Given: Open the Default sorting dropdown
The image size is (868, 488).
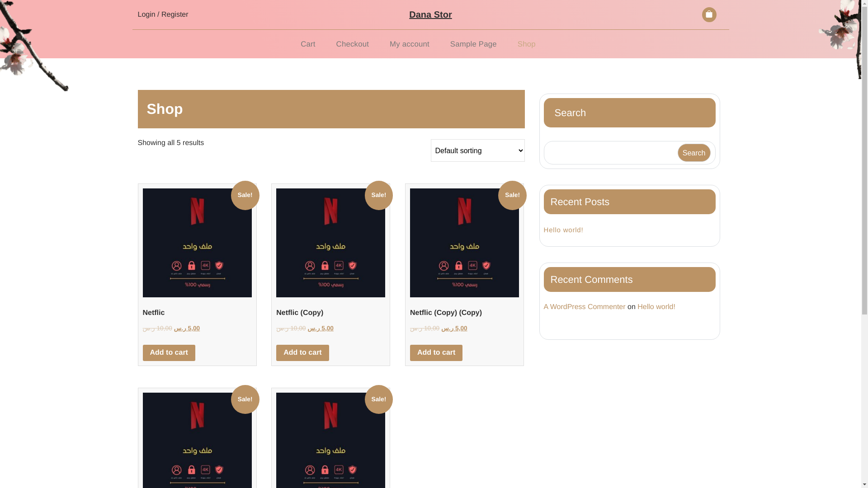Looking at the screenshot, I should (x=477, y=150).
